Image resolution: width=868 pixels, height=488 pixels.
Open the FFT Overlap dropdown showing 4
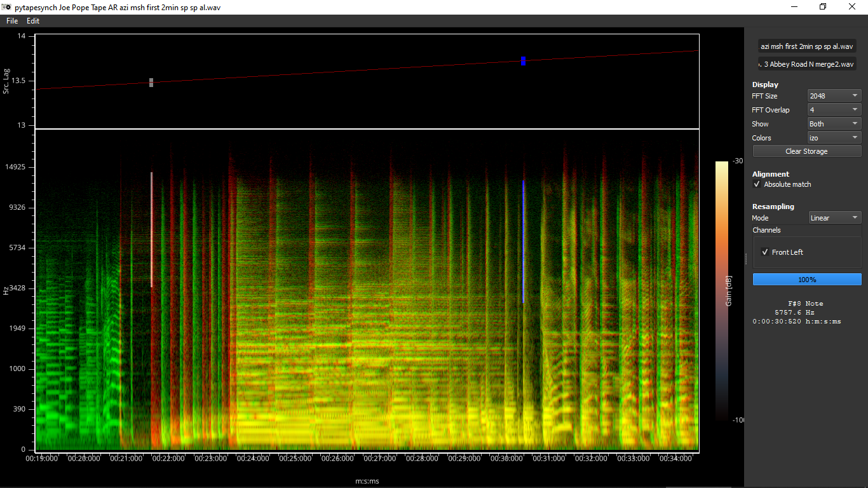click(834, 110)
